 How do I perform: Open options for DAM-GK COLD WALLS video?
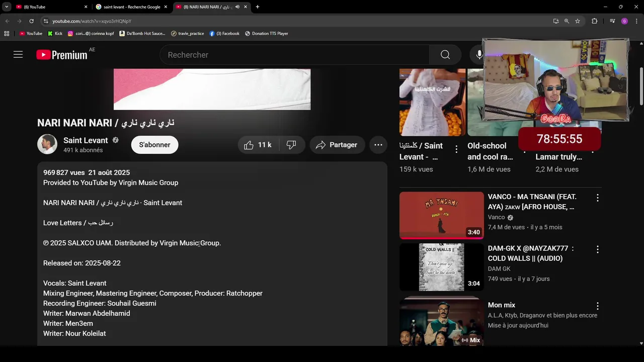tap(598, 249)
